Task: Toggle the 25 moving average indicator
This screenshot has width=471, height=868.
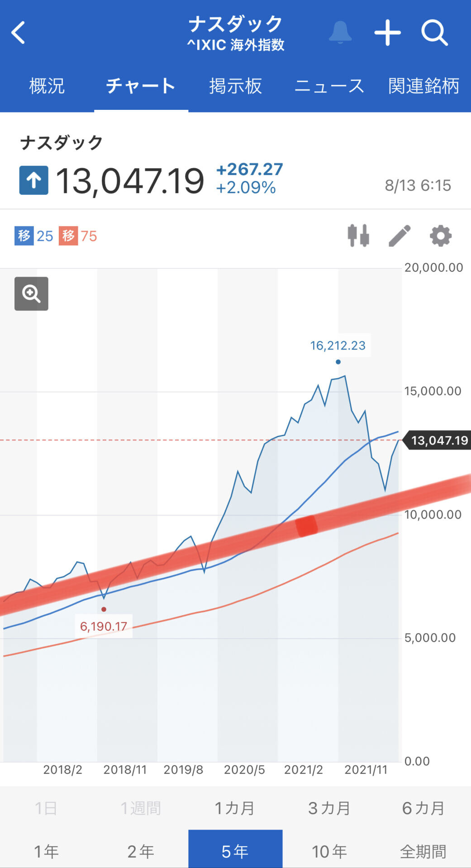Action: tap(34, 236)
